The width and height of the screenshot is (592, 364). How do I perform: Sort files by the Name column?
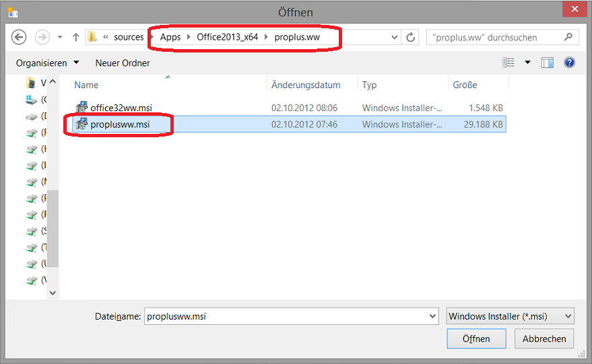point(86,85)
